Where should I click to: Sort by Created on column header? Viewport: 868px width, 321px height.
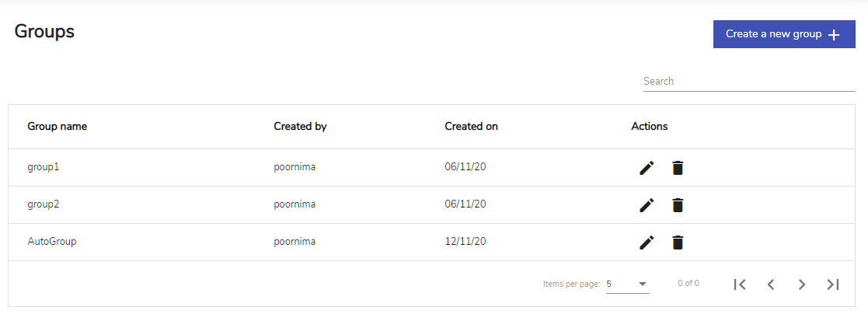pyautogui.click(x=471, y=126)
